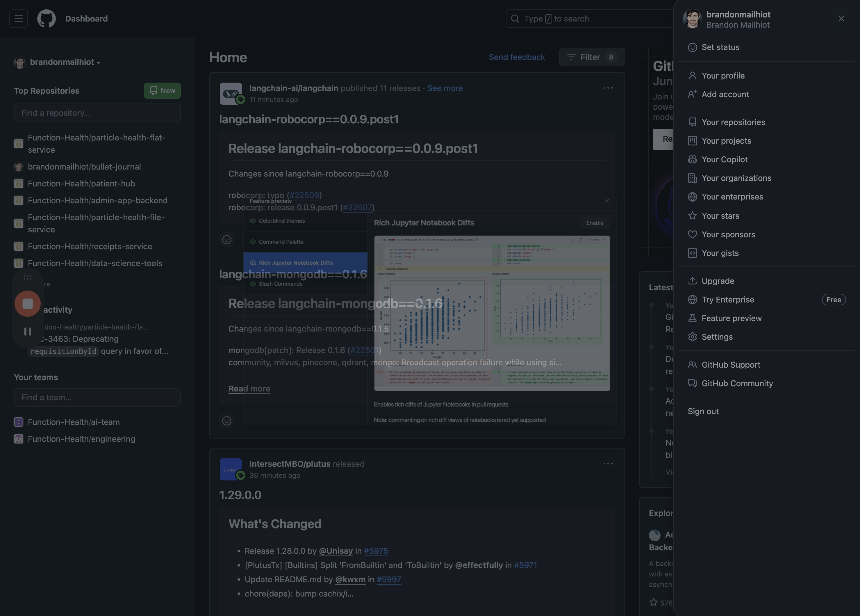Image resolution: width=860 pixels, height=616 pixels.
Task: Select the Slash Commands feature preview
Action: point(280,284)
